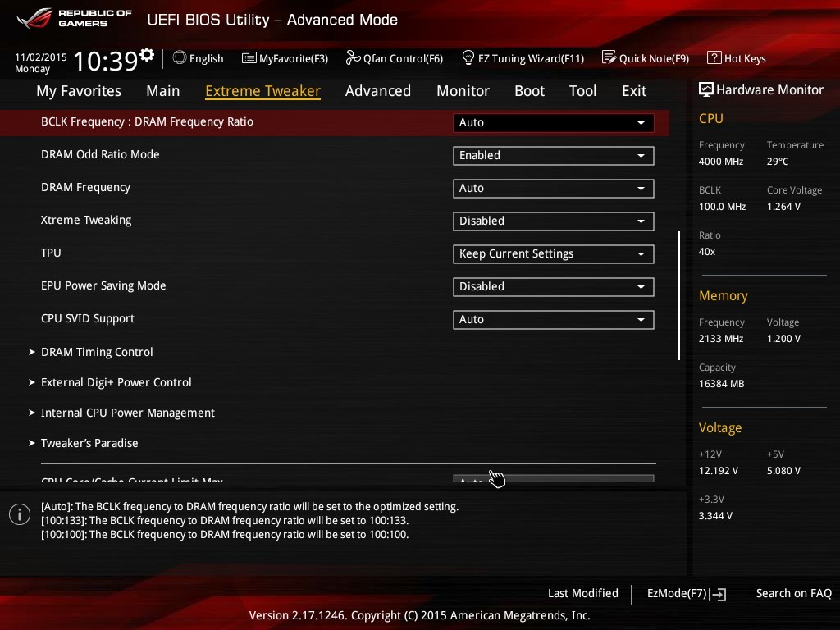Viewport: 840px width, 630px height.
Task: Click the vertical settings scrollbar
Action: click(x=678, y=295)
